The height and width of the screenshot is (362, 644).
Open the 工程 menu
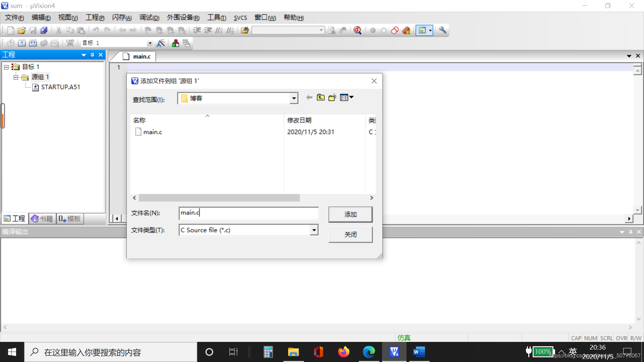(95, 18)
